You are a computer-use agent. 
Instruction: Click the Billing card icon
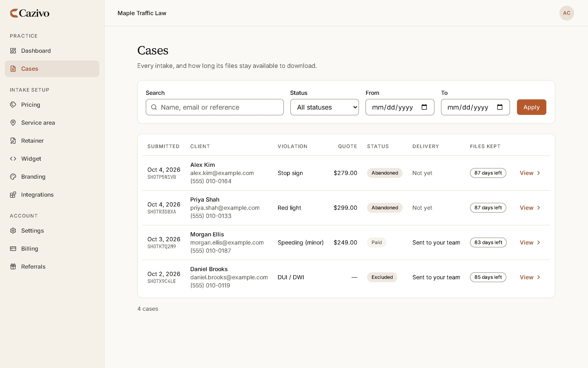click(x=13, y=248)
